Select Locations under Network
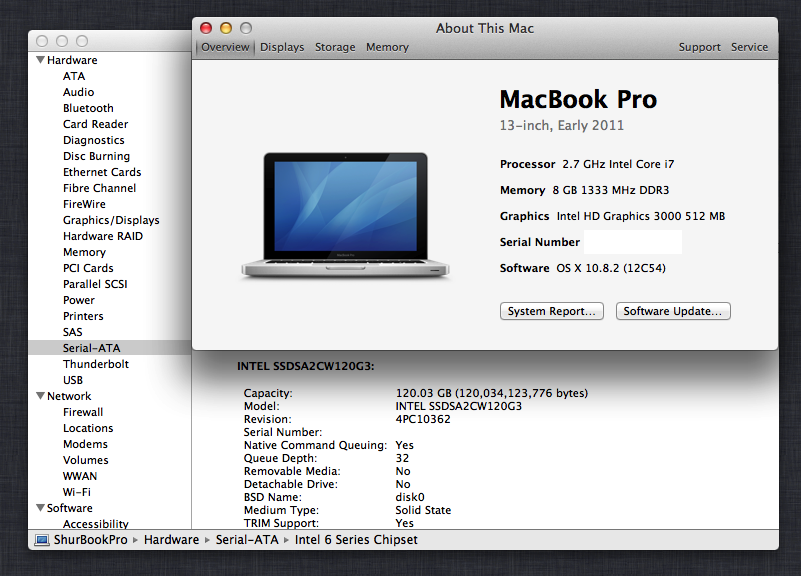This screenshot has width=801, height=576. (x=88, y=428)
